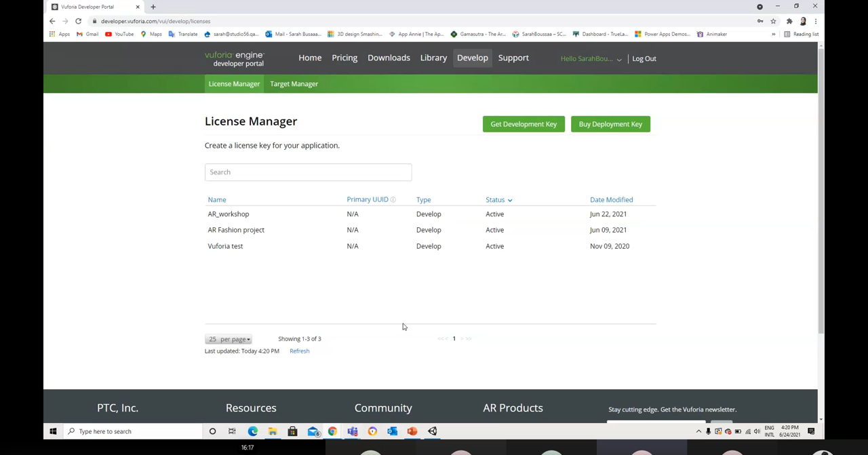Expand the Hello SarahBou account dropdown
868x455 pixels.
[x=591, y=58]
